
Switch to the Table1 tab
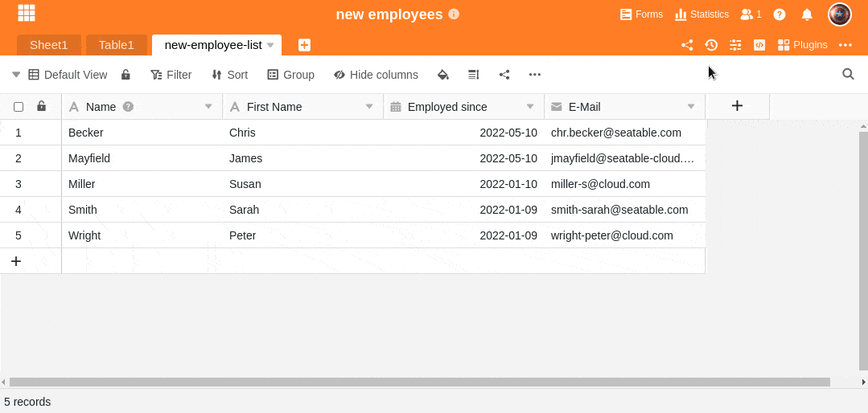[x=116, y=45]
